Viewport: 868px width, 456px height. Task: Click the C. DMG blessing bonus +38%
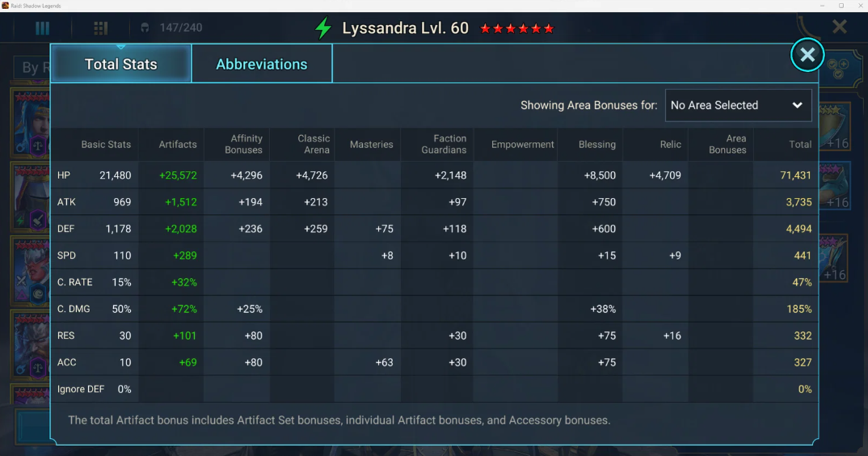pos(603,309)
